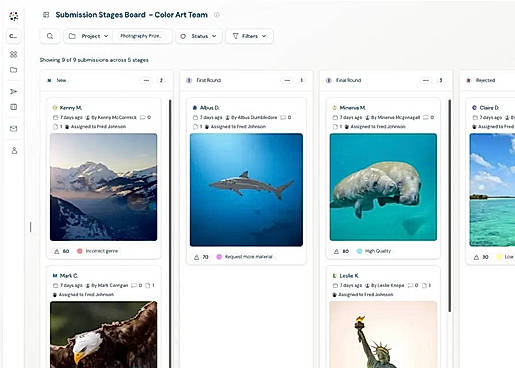Click the score icon on Claire D. card
The height and width of the screenshot is (368, 515).
click(476, 257)
